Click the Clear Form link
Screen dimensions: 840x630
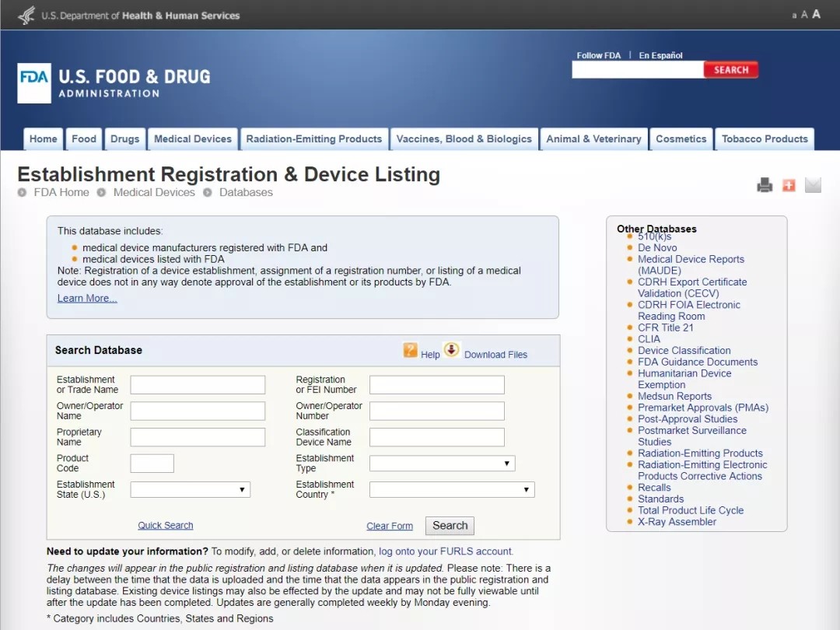click(x=390, y=527)
